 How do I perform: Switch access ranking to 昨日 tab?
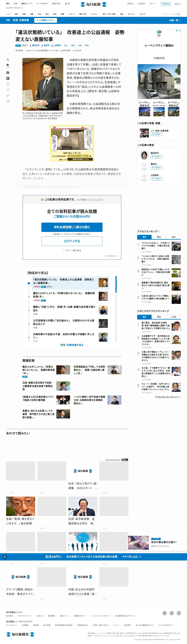tap(159, 237)
